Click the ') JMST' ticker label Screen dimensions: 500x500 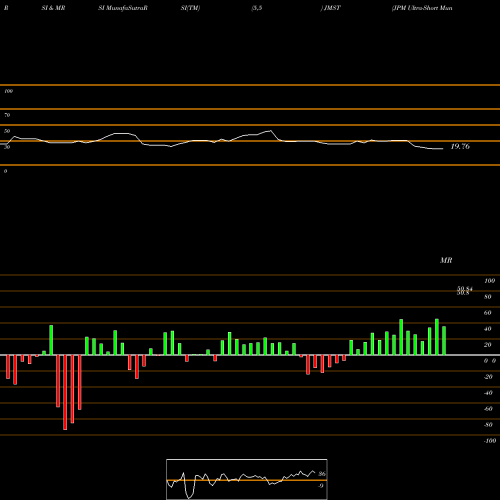[331, 8]
